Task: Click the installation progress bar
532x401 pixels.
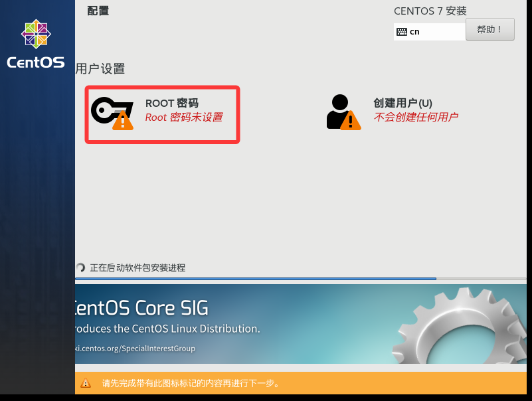Action: 301,279
